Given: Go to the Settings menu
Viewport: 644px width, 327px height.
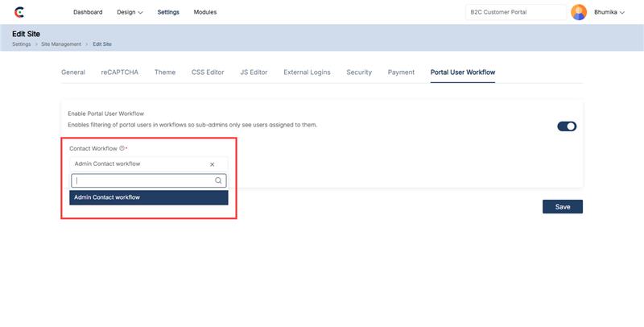Looking at the screenshot, I should coord(168,12).
